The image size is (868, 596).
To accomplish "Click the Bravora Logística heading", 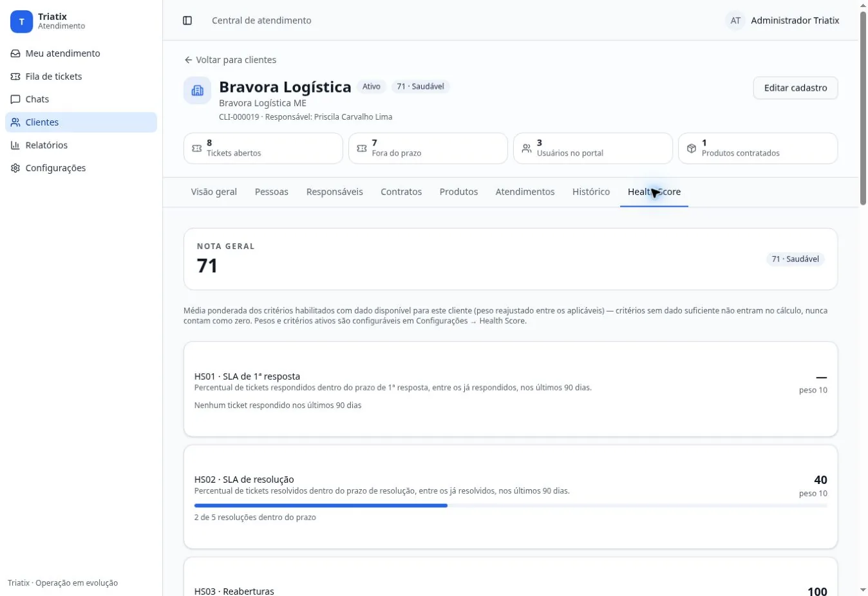I will coord(285,87).
